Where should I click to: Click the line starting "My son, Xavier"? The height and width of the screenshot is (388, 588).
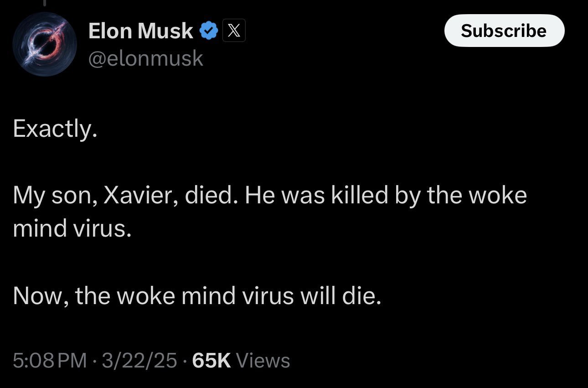269,196
